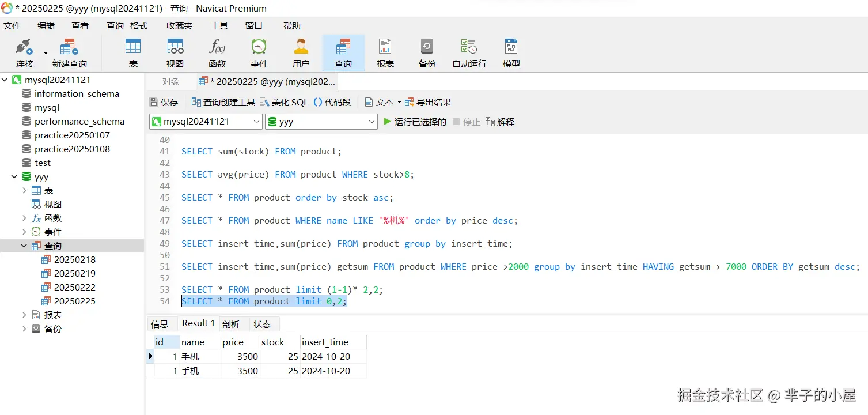Collapse the yyy database node
Viewport: 868px width, 415px height.
click(14, 176)
